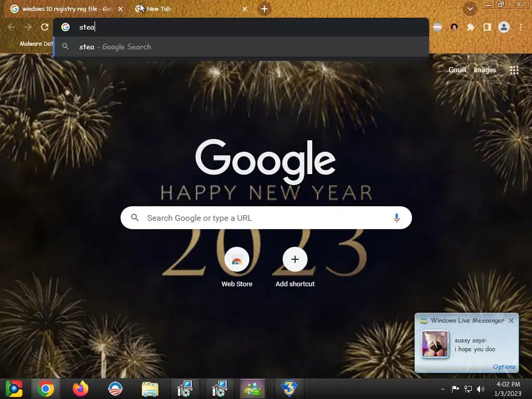Viewport: 532px width, 399px height.
Task: Click the 4:02 PM clock
Action: tap(508, 384)
